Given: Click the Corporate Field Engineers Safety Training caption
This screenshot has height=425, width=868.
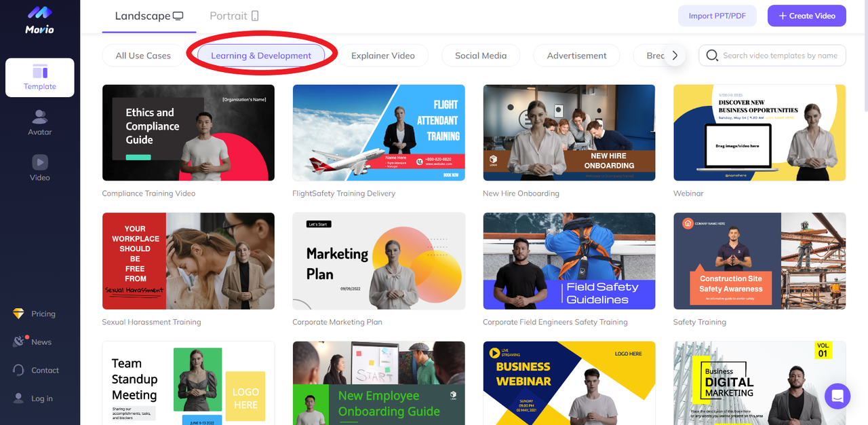Looking at the screenshot, I should [x=555, y=322].
